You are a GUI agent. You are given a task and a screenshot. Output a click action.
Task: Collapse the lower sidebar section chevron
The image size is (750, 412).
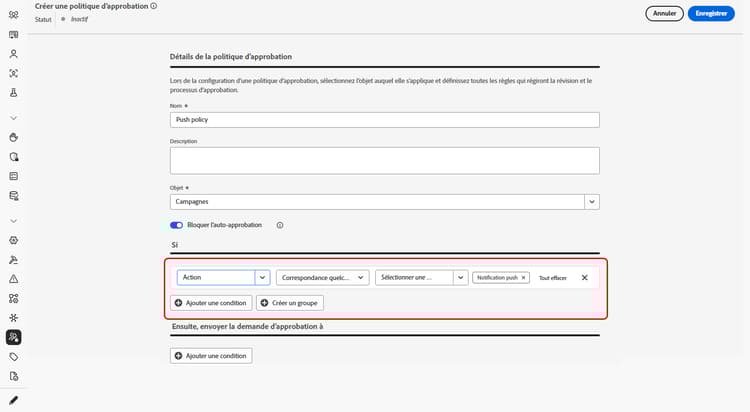click(x=13, y=221)
